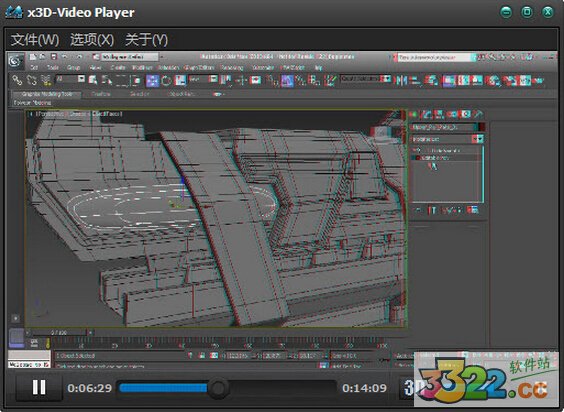
Task: Pause the video playback
Action: click(39, 388)
